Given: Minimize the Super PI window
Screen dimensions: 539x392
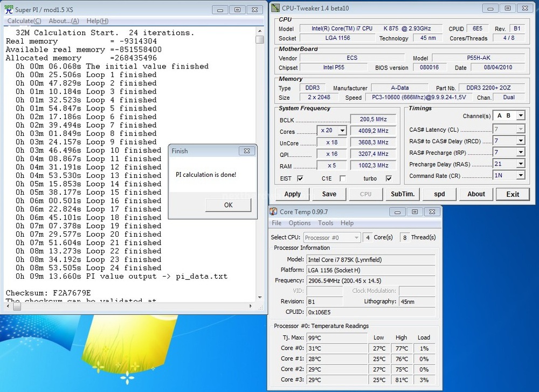Looking at the screenshot, I should pyautogui.click(x=220, y=10).
